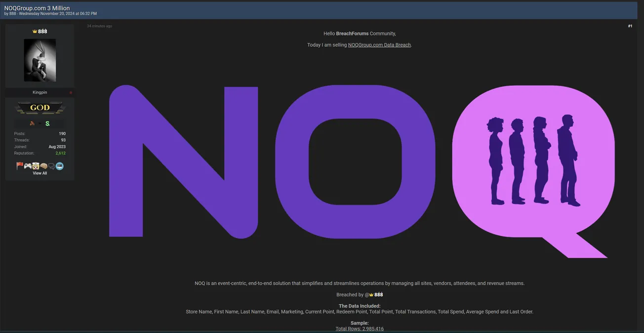The image size is (644, 333).
Task: Click the red offline status dot
Action: click(x=71, y=93)
